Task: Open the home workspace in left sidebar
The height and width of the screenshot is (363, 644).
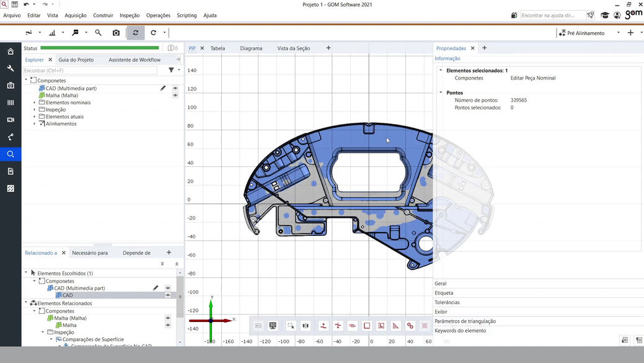Action: coord(11,52)
